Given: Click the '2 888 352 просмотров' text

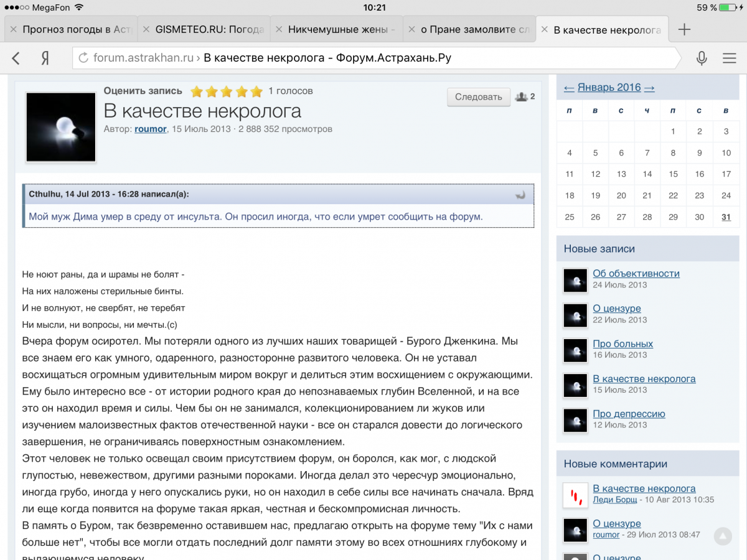Looking at the screenshot, I should point(286,129).
